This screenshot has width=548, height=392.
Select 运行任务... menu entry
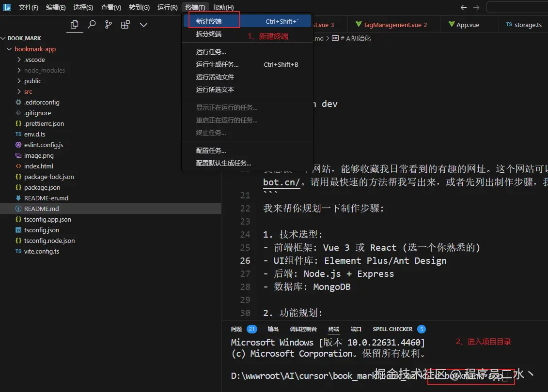pyautogui.click(x=247, y=52)
